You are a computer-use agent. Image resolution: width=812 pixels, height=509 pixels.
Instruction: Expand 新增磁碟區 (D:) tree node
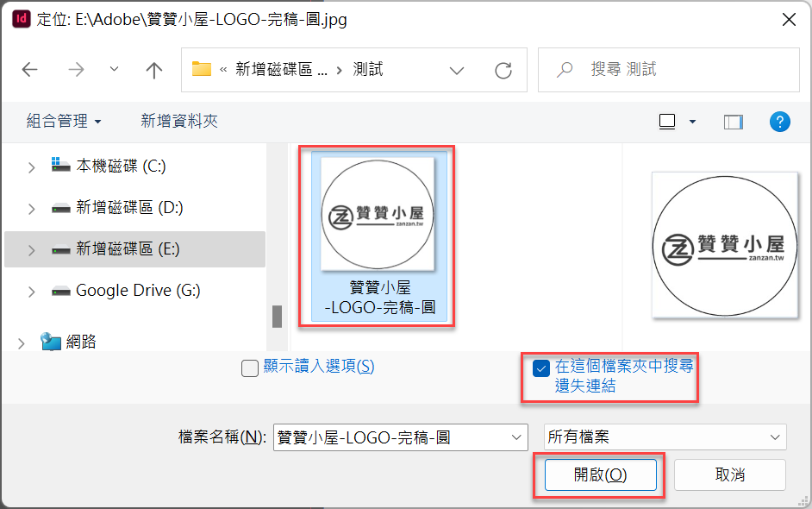click(x=32, y=209)
